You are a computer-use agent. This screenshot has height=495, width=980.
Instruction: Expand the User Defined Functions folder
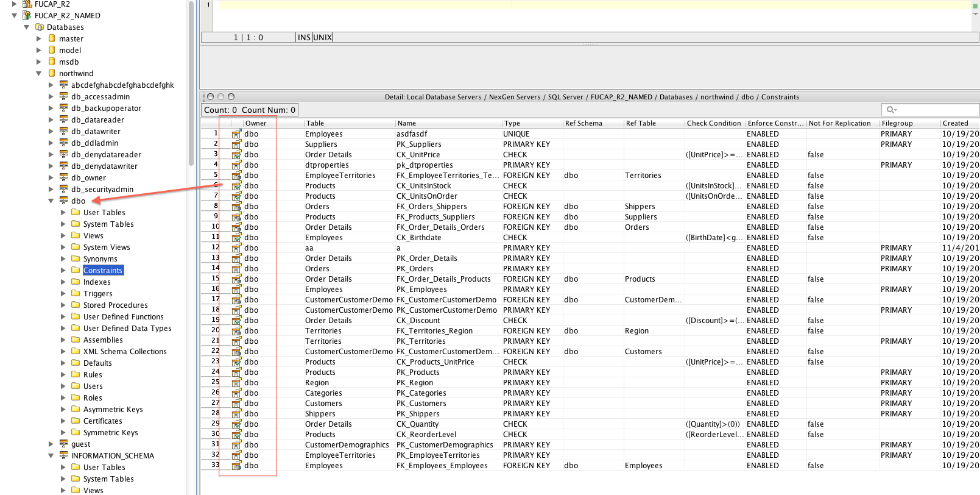63,316
